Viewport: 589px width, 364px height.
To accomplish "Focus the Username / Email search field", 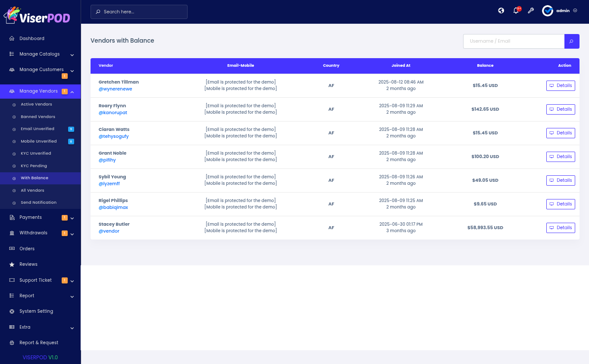I will [514, 41].
